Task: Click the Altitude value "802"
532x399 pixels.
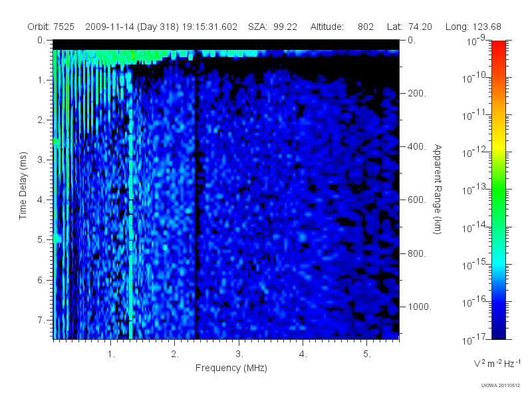Action: (365, 27)
